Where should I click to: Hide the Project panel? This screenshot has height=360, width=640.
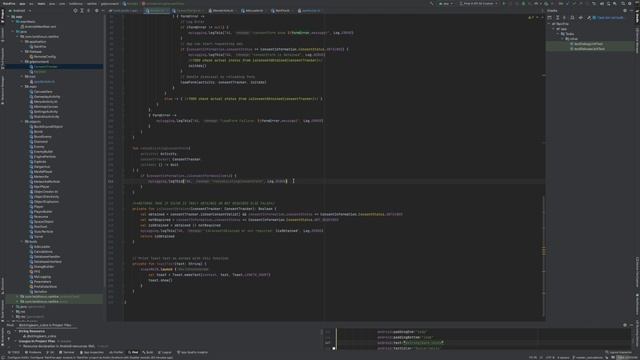pos(102,11)
